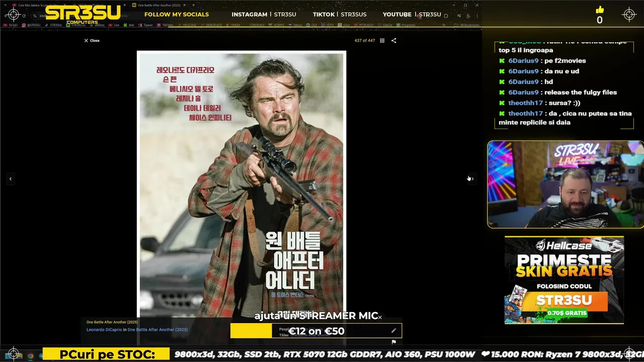Open the Tipeee bookmark
This screenshot has height=362, width=644.
click(x=145, y=25)
